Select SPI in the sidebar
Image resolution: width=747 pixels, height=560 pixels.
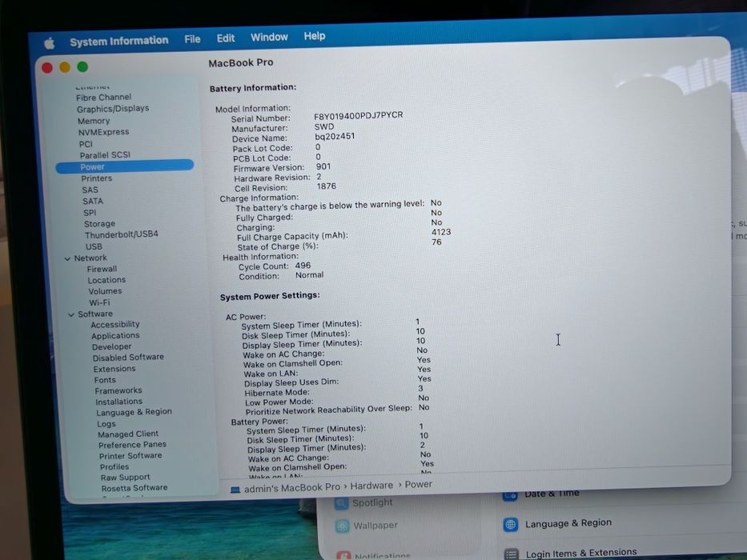90,212
